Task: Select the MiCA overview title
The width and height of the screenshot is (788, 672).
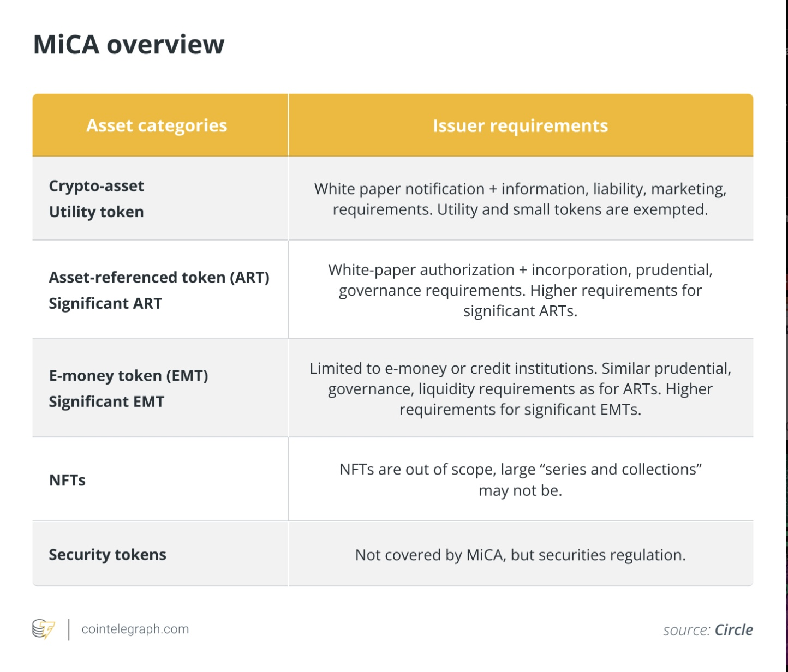Action: click(x=129, y=45)
